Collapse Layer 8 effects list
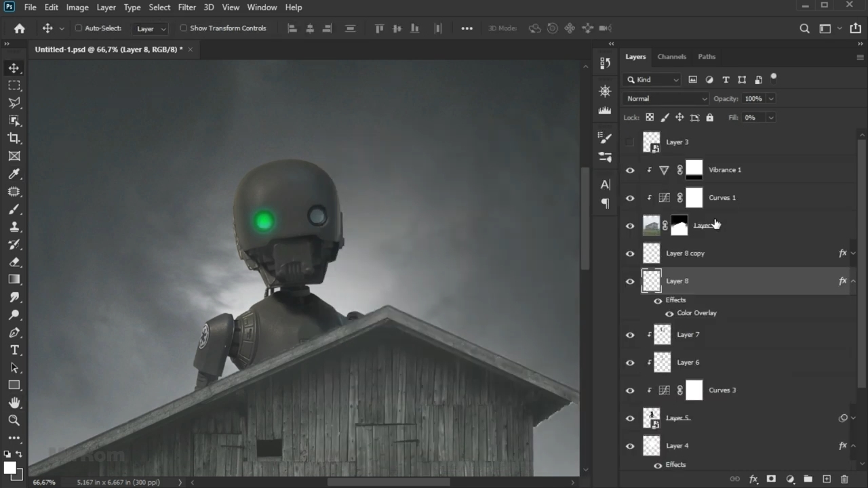 (853, 281)
